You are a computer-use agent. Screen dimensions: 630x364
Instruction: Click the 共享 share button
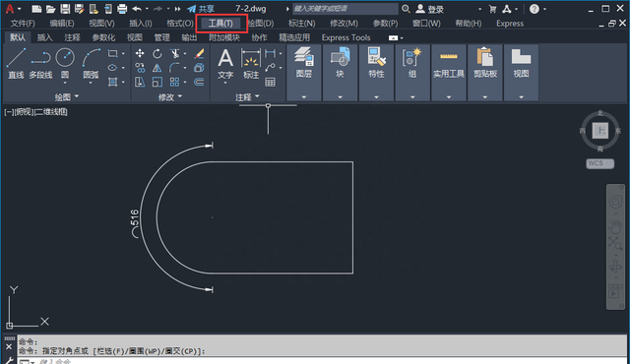tap(201, 9)
